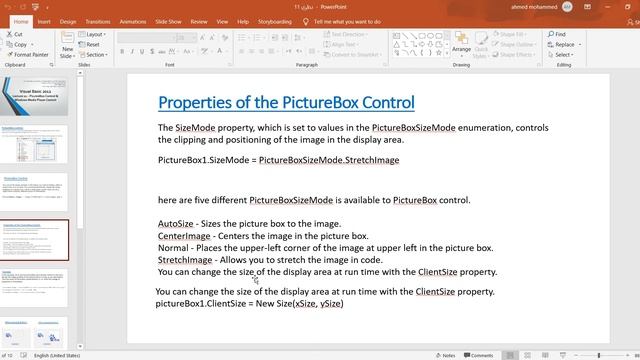Click Clear All Formatting icon

pyautogui.click(x=225, y=38)
